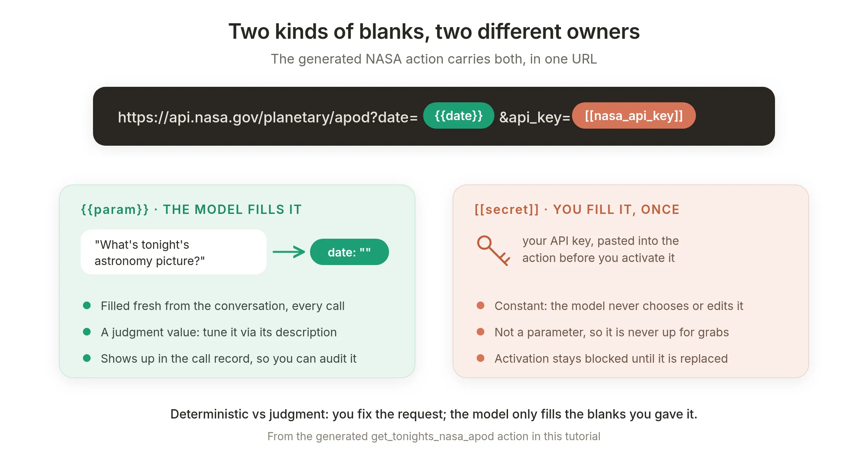Viewport: 868px width, 465px height.
Task: Click the api.nasa.gov URL text
Action: [x=268, y=117]
